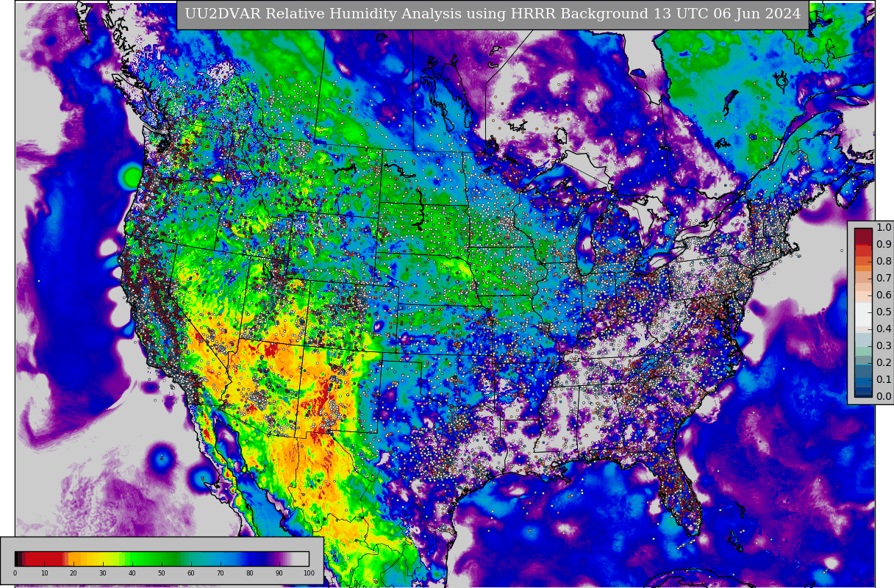Click the "0.1" label on the right colorbar

point(884,379)
